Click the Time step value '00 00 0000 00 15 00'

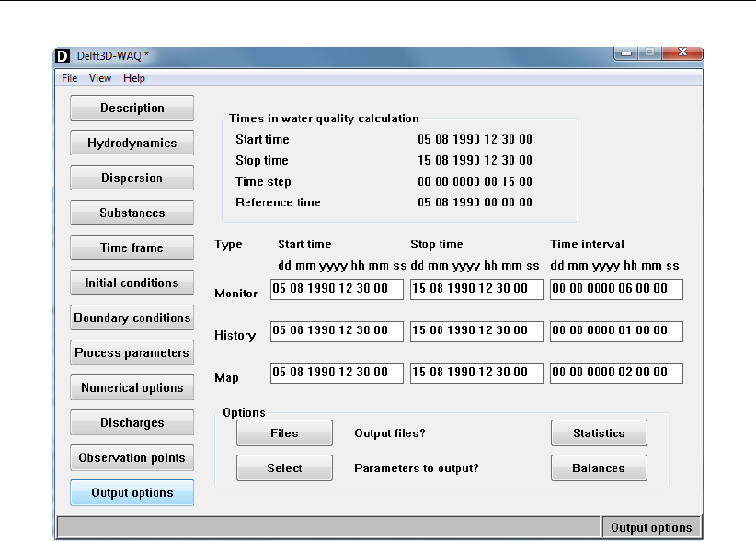pos(475,181)
